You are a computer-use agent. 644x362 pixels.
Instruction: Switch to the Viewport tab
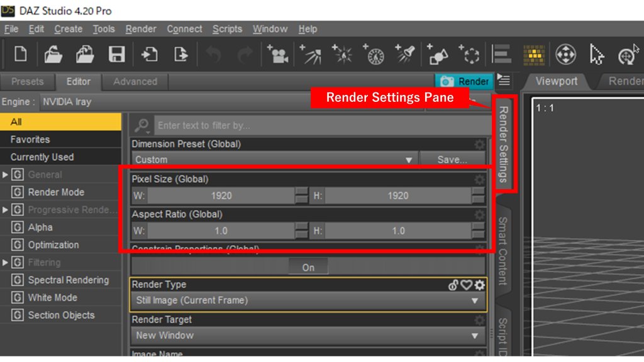click(557, 81)
